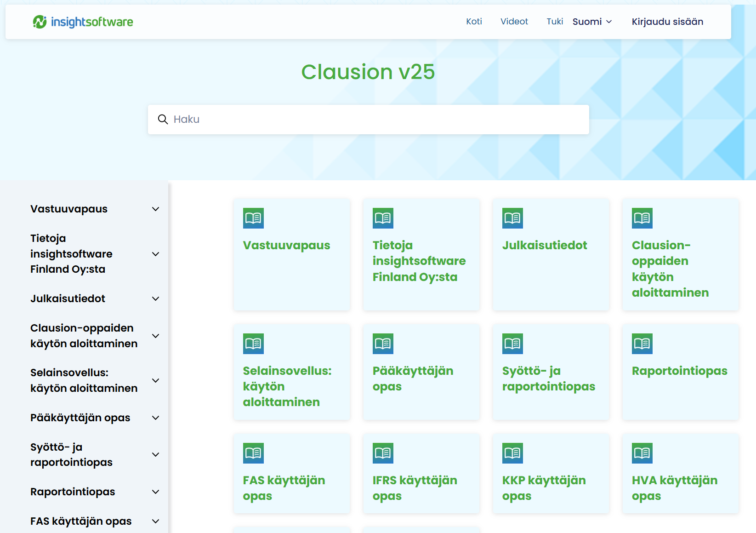Click the book icon on Julkaisutiedot card
The height and width of the screenshot is (533, 756).
coord(512,218)
